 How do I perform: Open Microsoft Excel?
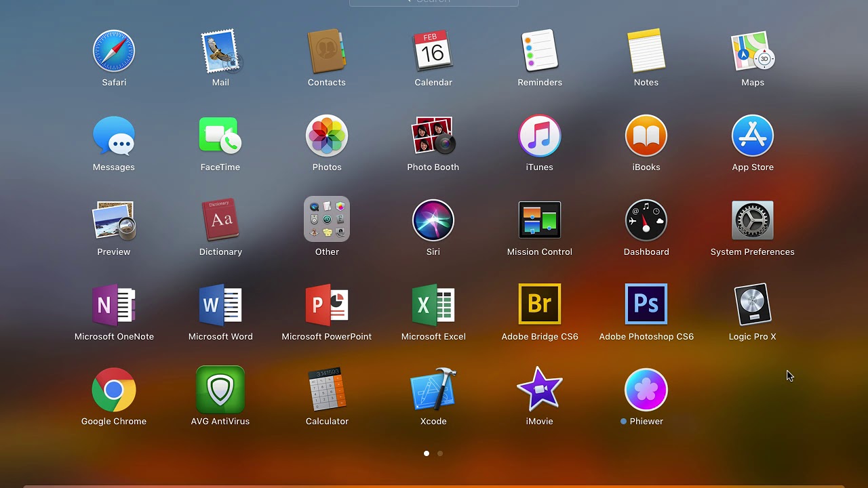pyautogui.click(x=433, y=305)
